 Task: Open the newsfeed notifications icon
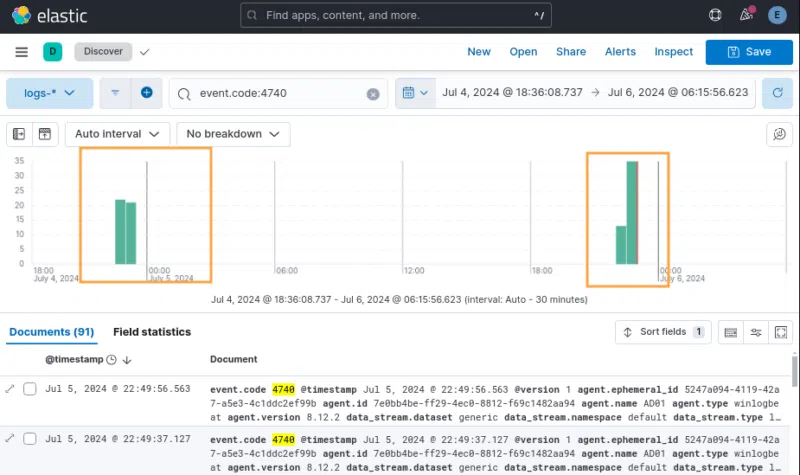[x=746, y=15]
